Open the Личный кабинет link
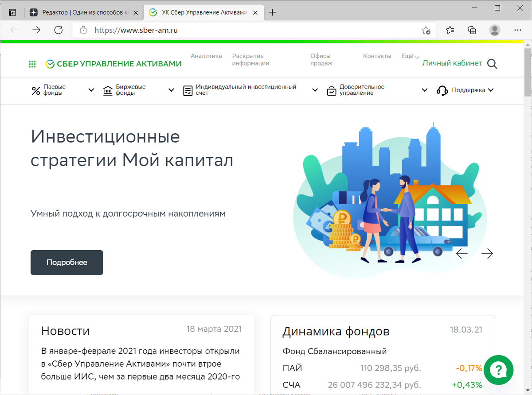 tap(452, 63)
